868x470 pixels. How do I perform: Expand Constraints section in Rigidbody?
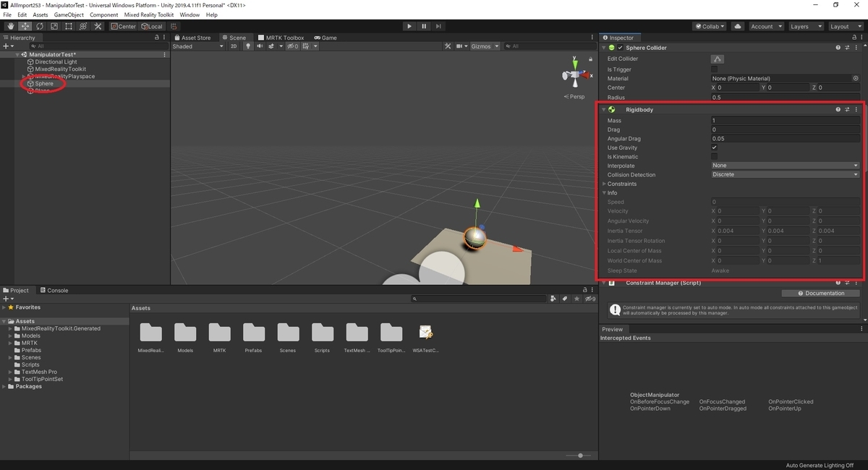[x=605, y=184]
